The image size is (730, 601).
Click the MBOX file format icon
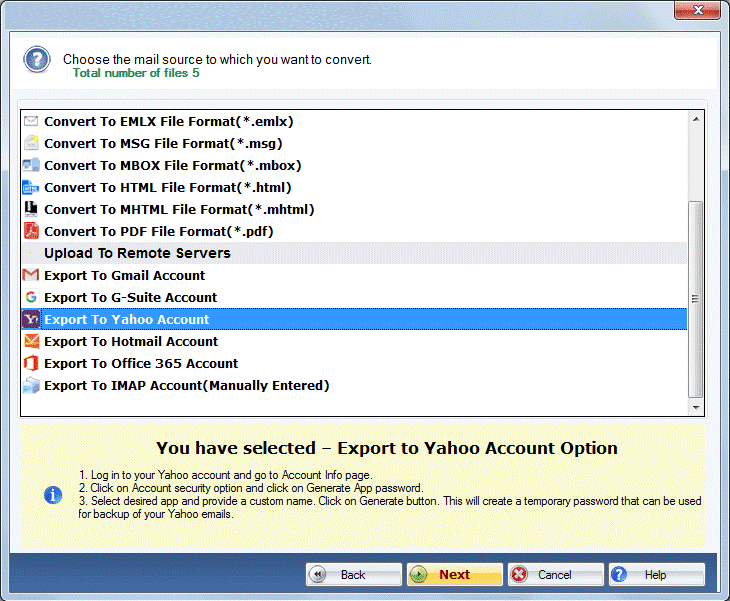pyautogui.click(x=31, y=165)
